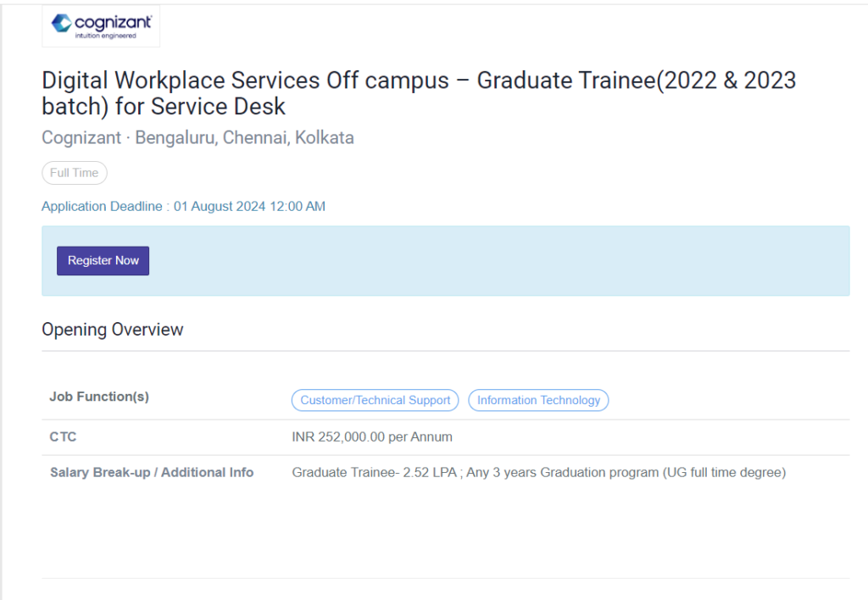Click the Bengaluru, Chennai, Kolkata location text
The width and height of the screenshot is (868, 600).
click(244, 137)
